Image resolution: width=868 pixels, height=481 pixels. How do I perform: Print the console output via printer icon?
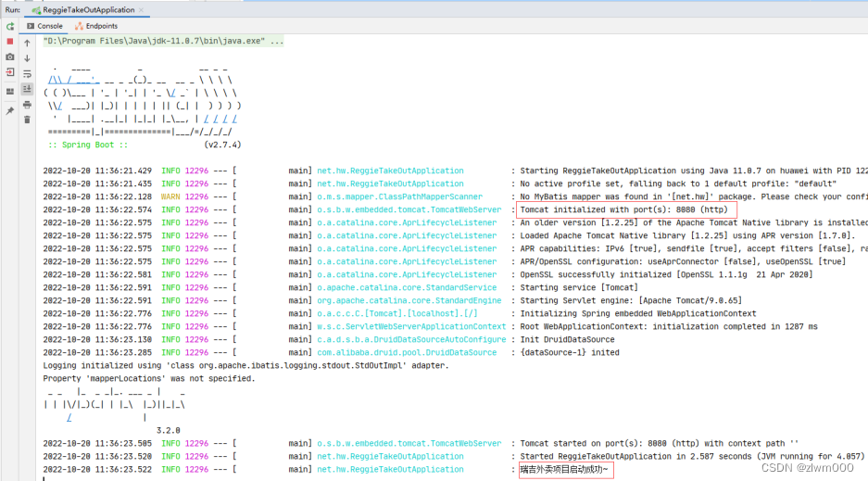(27, 105)
